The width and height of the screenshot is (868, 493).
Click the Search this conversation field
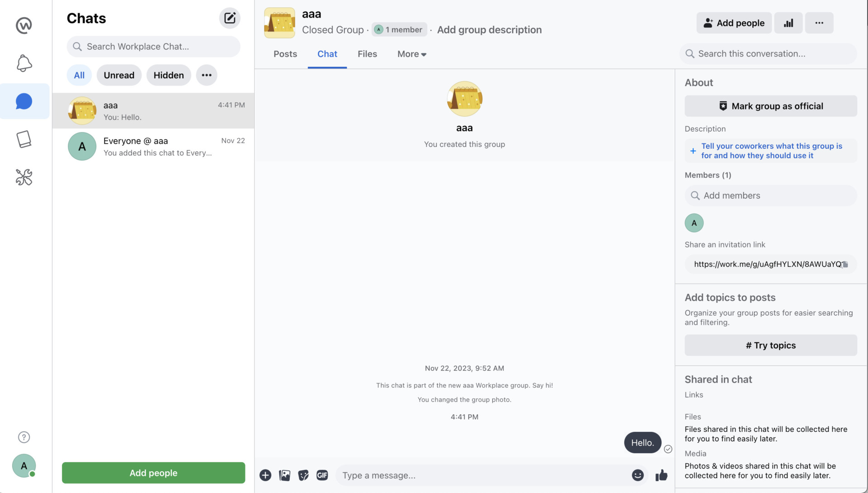click(768, 53)
